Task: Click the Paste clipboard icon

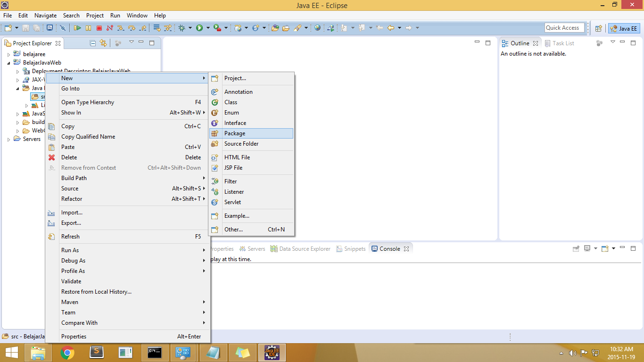Action: (51, 147)
